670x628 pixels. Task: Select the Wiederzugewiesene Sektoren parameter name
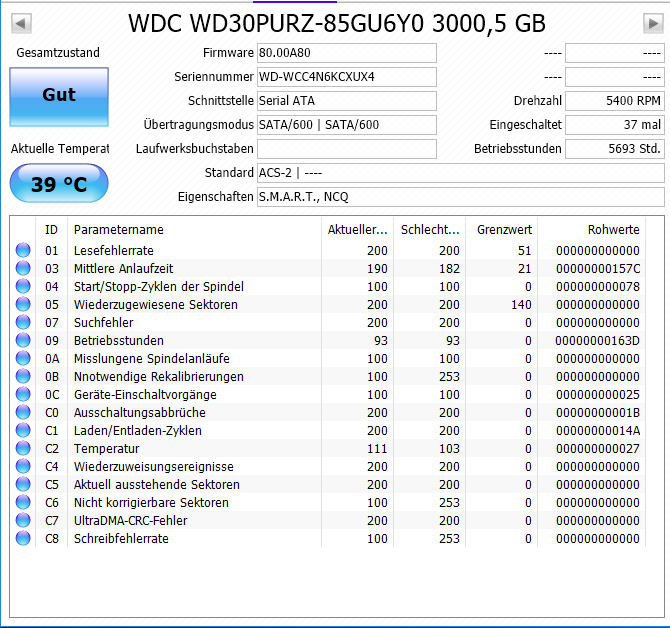156,304
